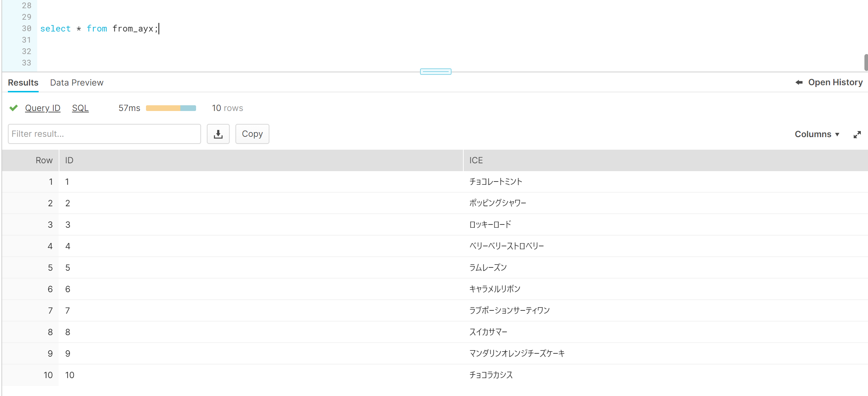Image resolution: width=868 pixels, height=396 pixels.
Task: View the executed SQL statement
Action: (x=80, y=108)
